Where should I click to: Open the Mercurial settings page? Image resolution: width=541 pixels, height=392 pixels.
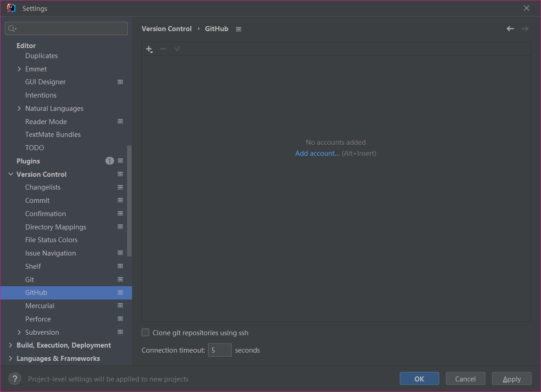40,306
